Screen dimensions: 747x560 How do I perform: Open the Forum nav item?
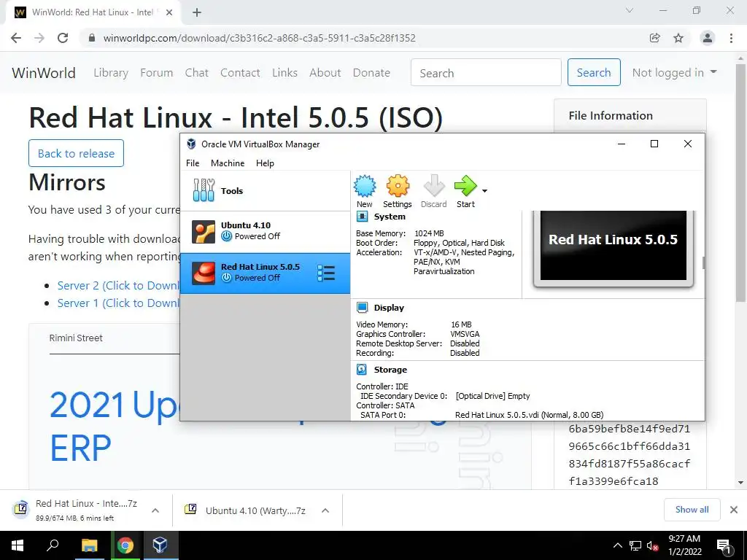(x=156, y=73)
